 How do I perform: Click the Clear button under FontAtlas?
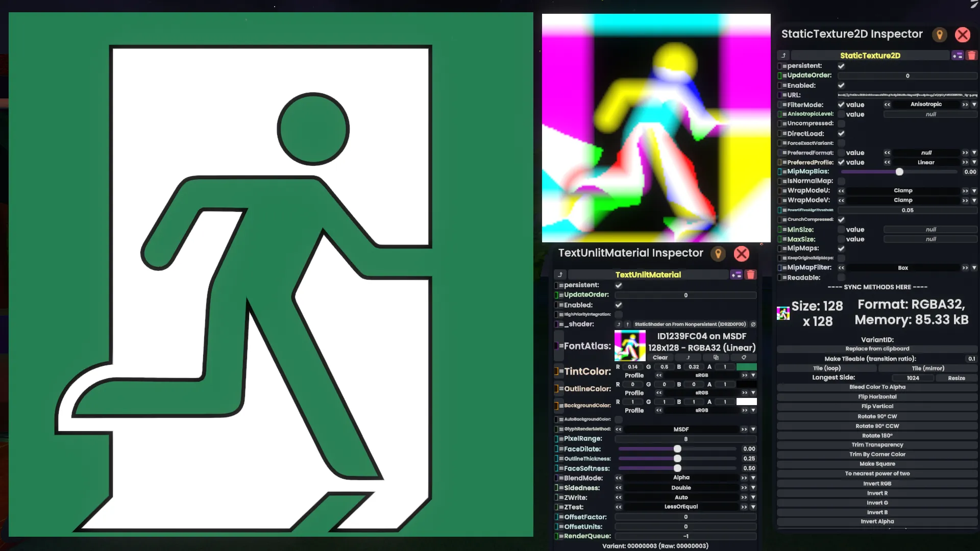[659, 358]
